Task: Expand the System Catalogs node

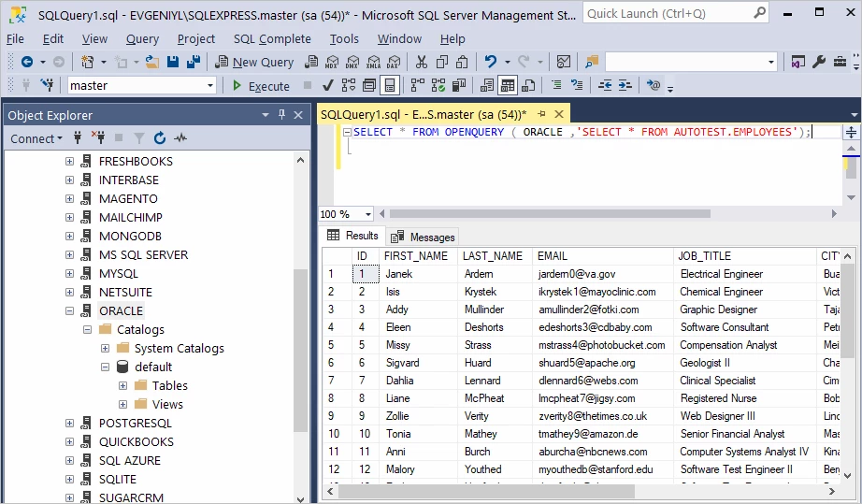Action: pyautogui.click(x=105, y=349)
